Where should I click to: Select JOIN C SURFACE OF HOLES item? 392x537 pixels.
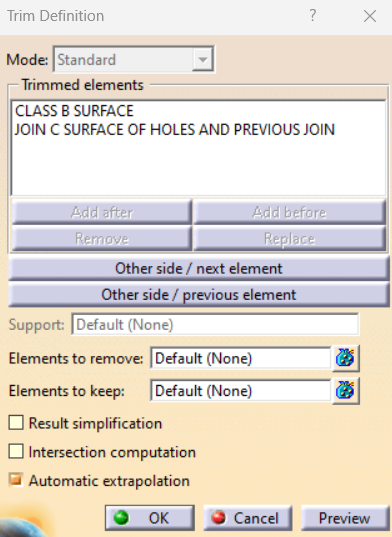pyautogui.click(x=175, y=130)
